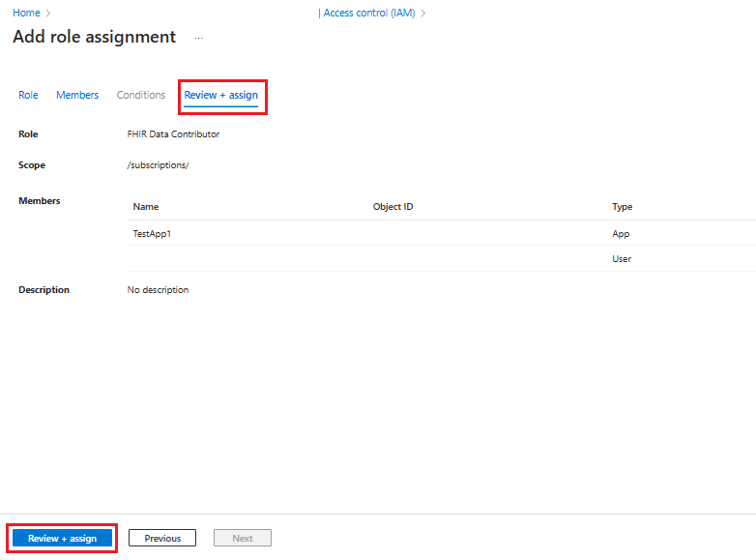This screenshot has width=756, height=560.
Task: Click the /subscriptions/ scope value
Action: (x=158, y=165)
